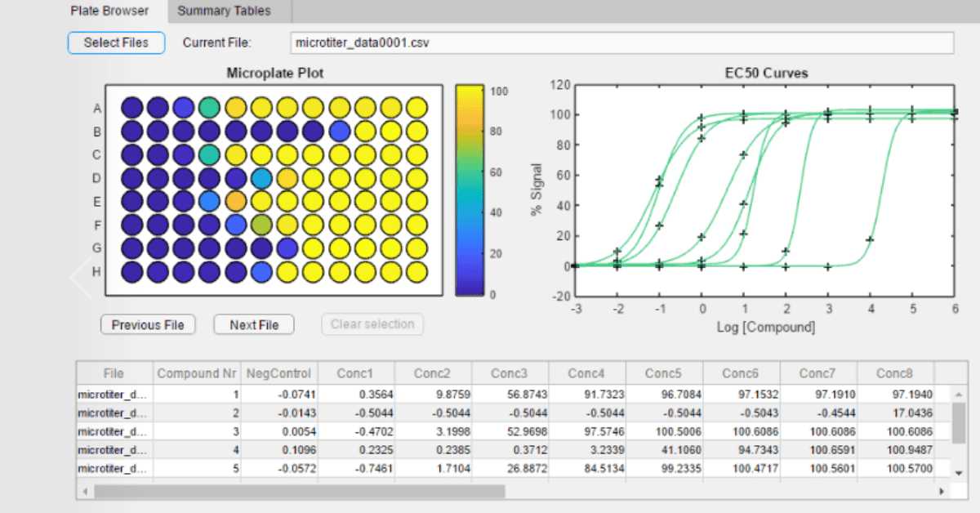Screen dimensions: 980x513
Task: Switch to the Summary Tables tab
Action: tap(223, 11)
